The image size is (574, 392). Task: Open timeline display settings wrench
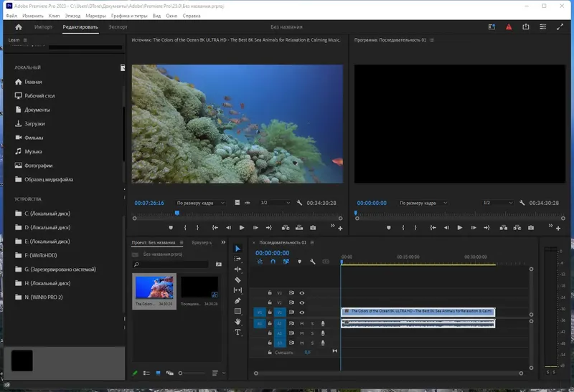point(312,262)
